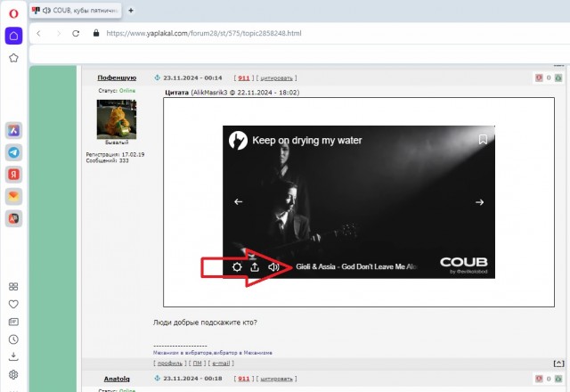Open the COUB player settings gear

237,267
